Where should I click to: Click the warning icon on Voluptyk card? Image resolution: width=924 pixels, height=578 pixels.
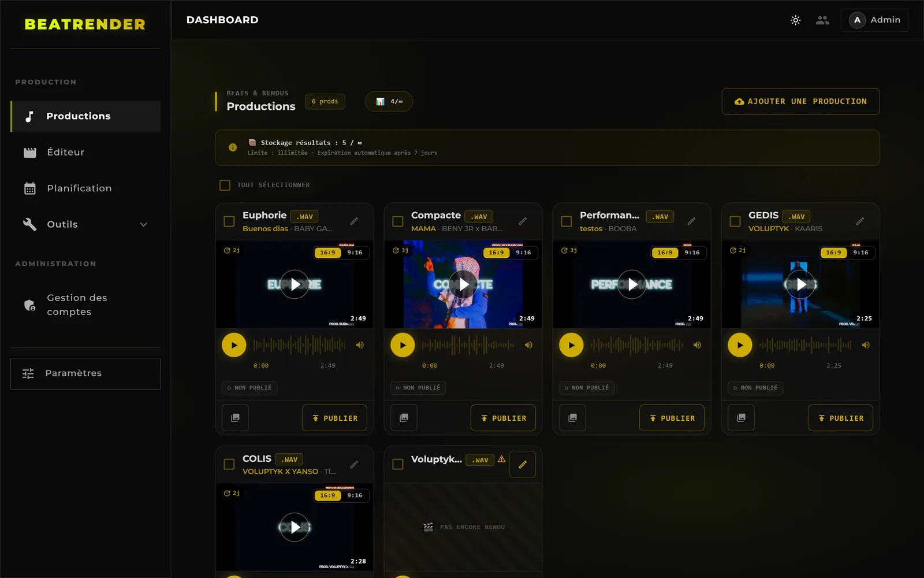[x=502, y=459]
